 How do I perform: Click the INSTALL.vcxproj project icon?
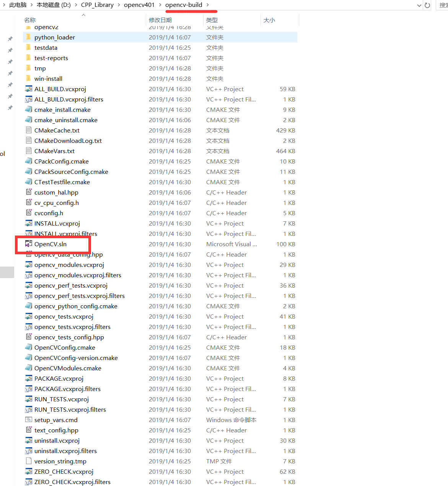tap(29, 223)
